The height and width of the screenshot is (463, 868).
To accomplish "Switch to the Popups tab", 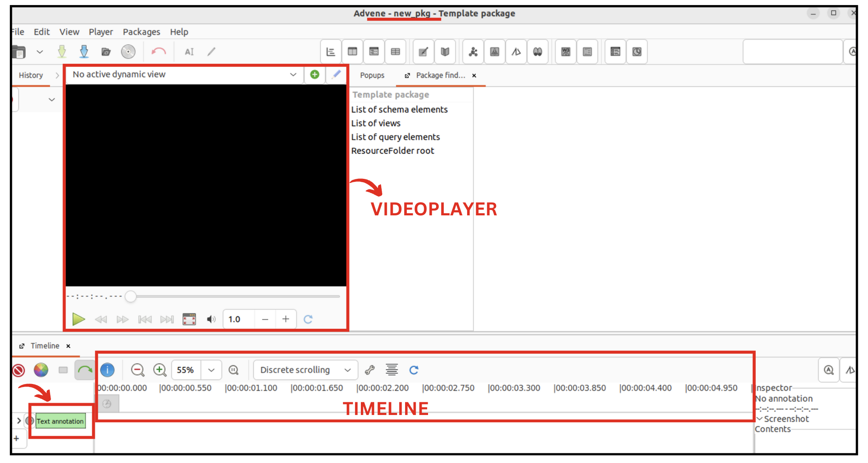I will [x=372, y=75].
